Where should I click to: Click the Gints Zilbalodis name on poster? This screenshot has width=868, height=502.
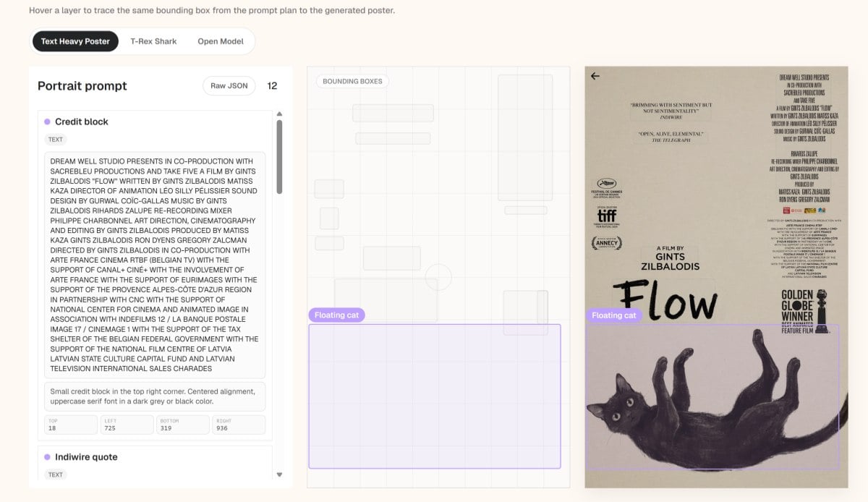click(x=670, y=261)
